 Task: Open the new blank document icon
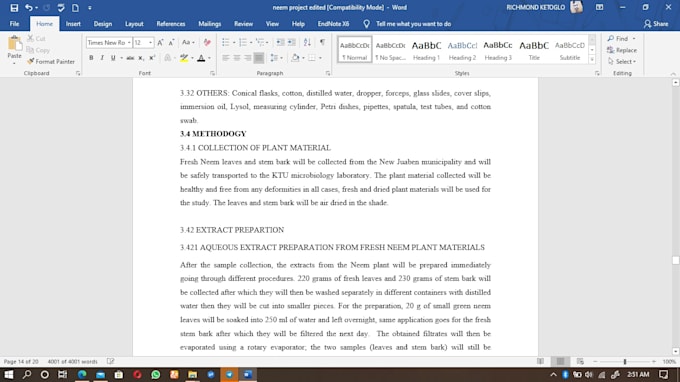75,8
